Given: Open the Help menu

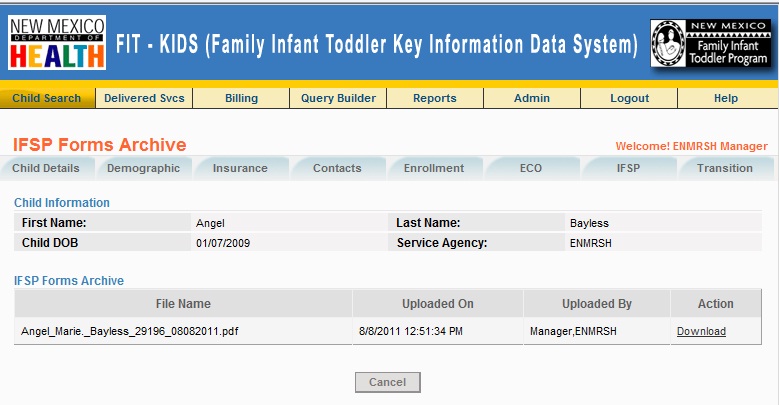Looking at the screenshot, I should [x=726, y=98].
